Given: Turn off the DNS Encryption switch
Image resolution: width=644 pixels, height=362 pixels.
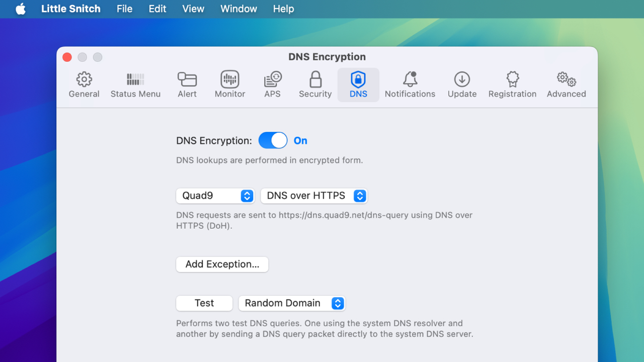Looking at the screenshot, I should pyautogui.click(x=273, y=141).
